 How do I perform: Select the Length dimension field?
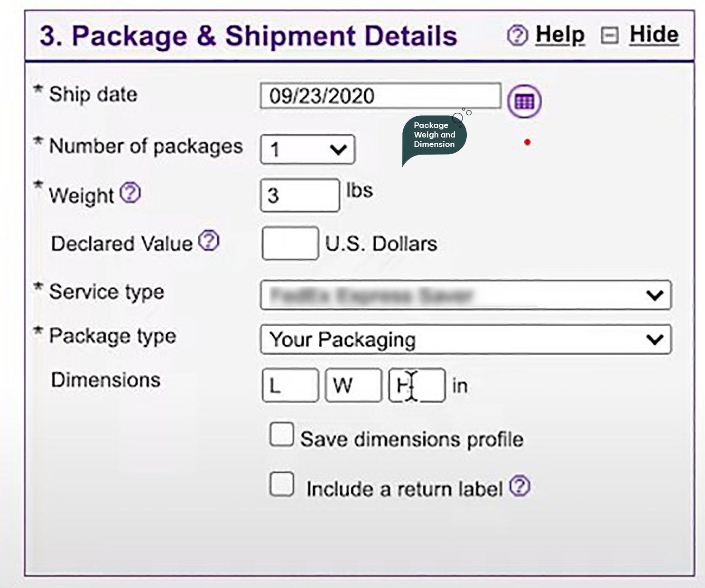tap(290, 386)
